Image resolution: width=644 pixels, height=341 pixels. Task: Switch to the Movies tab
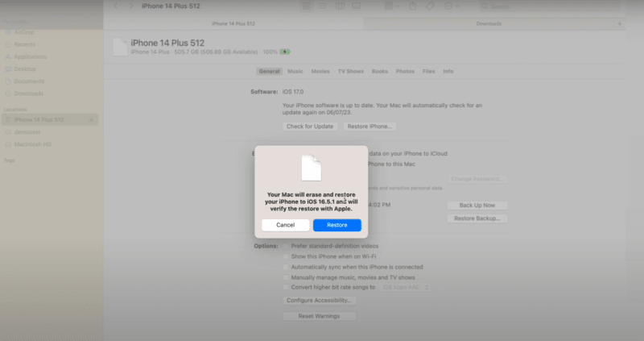pos(320,71)
